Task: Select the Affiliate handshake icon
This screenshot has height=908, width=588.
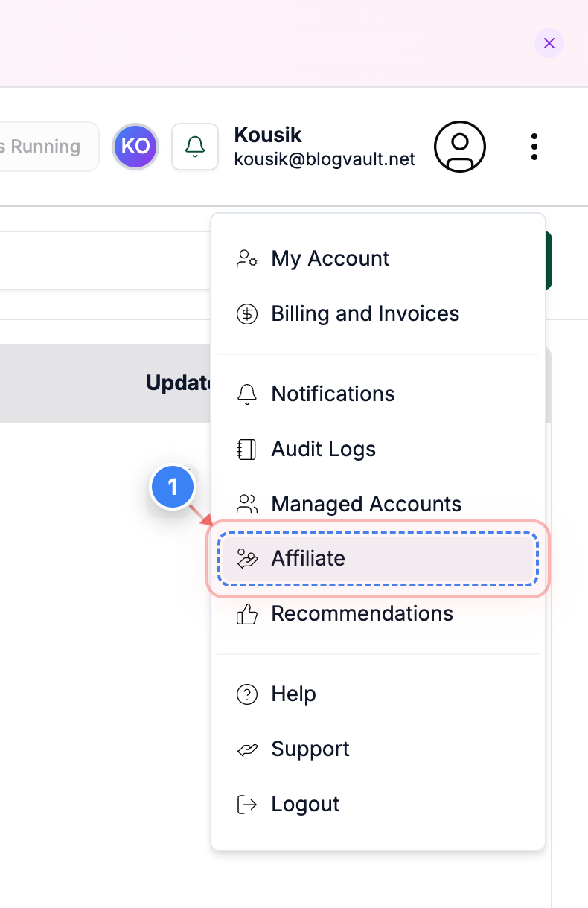Action: coord(246,558)
